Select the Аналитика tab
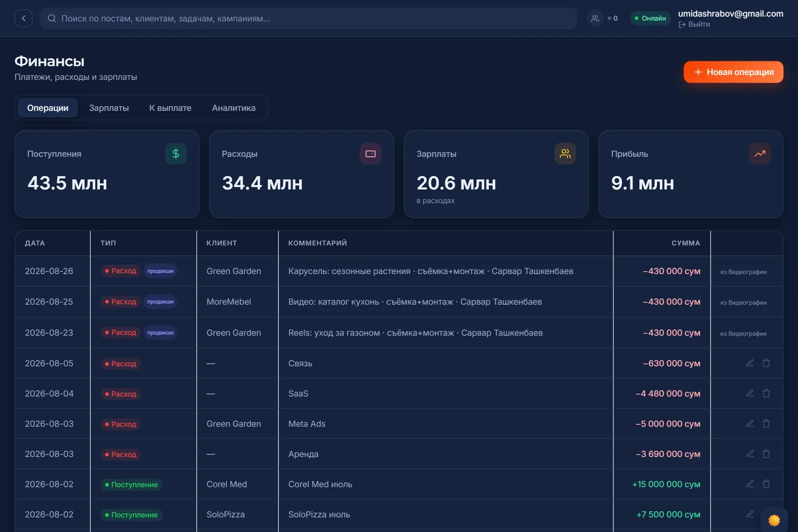This screenshot has height=532, width=798. click(x=233, y=108)
